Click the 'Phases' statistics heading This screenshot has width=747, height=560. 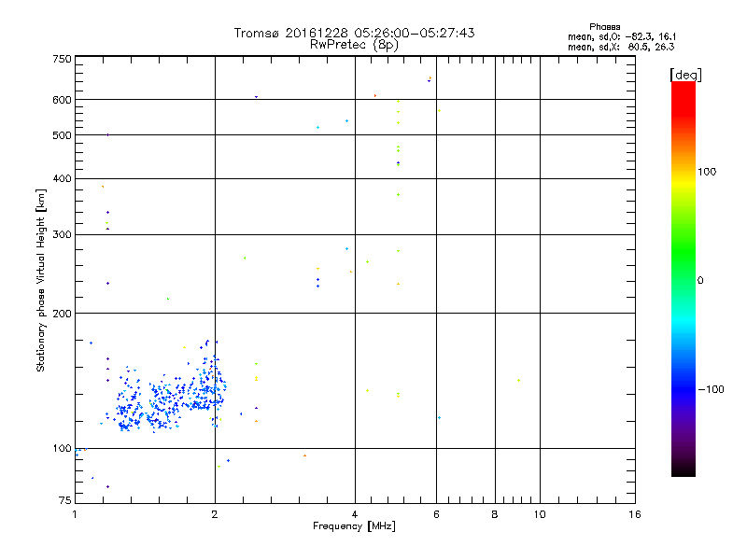pyautogui.click(x=604, y=27)
